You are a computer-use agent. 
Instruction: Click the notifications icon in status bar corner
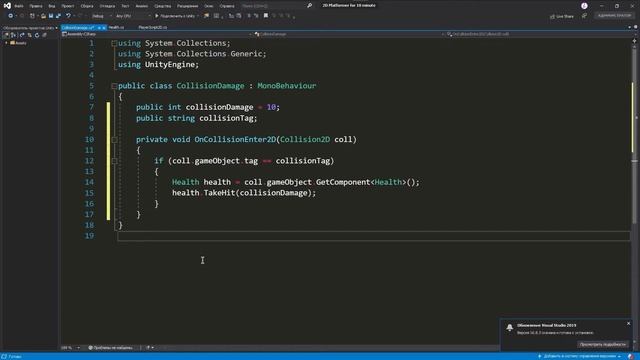(631, 356)
